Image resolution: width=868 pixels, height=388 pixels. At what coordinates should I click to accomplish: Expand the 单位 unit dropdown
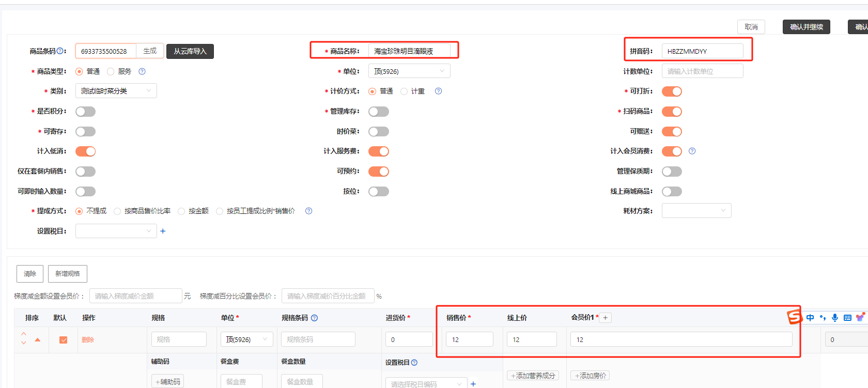click(x=409, y=71)
